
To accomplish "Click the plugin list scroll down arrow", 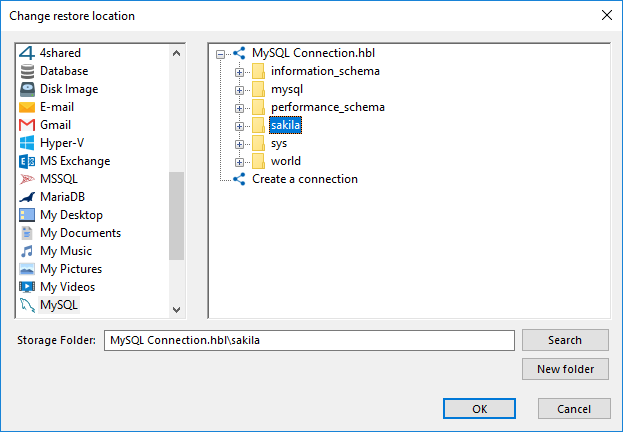I will click(176, 309).
